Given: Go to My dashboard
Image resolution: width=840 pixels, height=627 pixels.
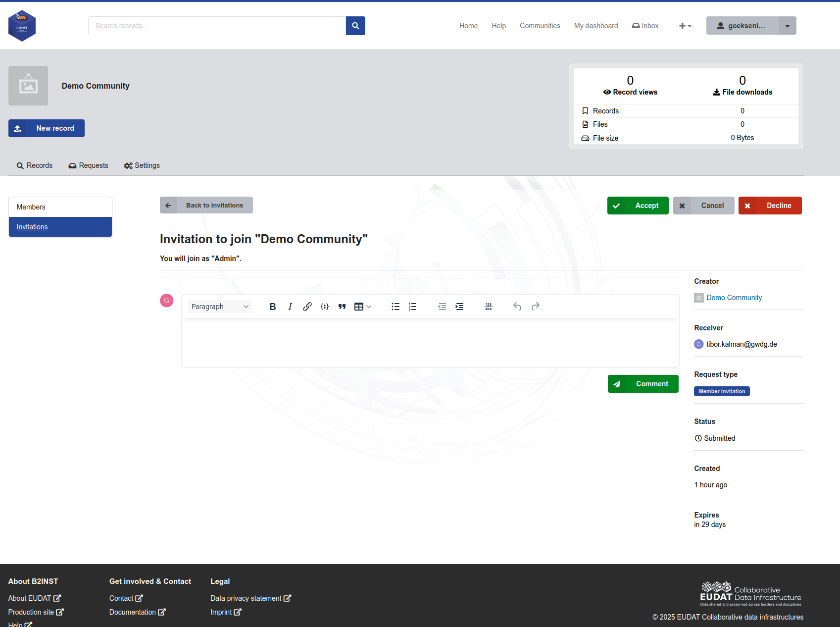Looking at the screenshot, I should 596,26.
